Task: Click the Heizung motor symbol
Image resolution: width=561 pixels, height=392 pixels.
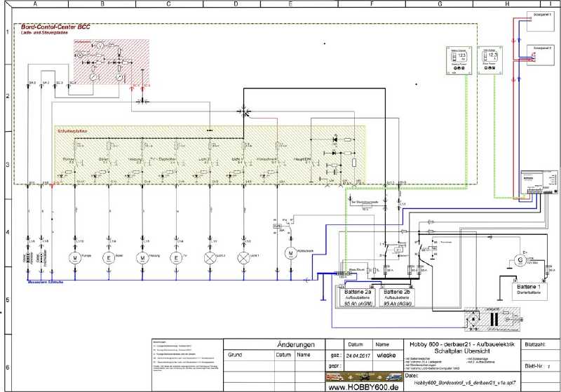Action: tap(142, 257)
